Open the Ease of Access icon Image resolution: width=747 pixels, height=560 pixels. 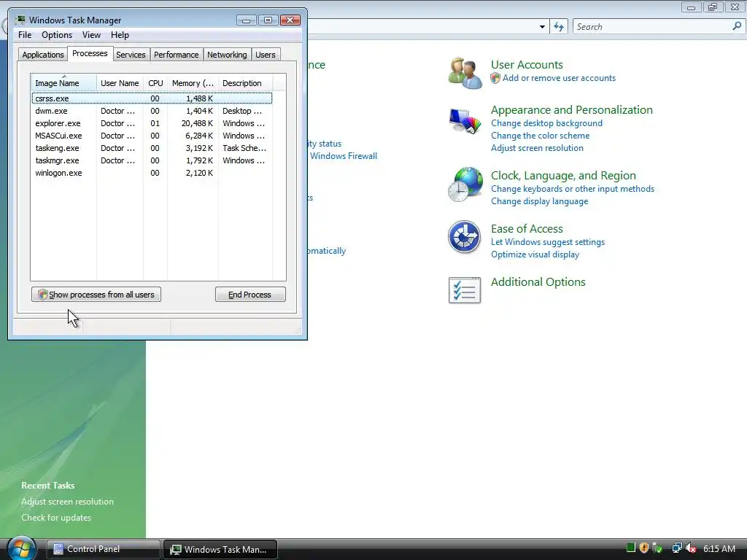[x=465, y=237]
